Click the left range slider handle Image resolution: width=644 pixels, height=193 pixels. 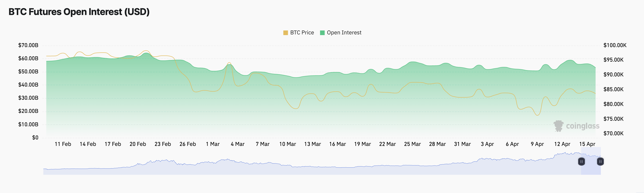point(581,162)
